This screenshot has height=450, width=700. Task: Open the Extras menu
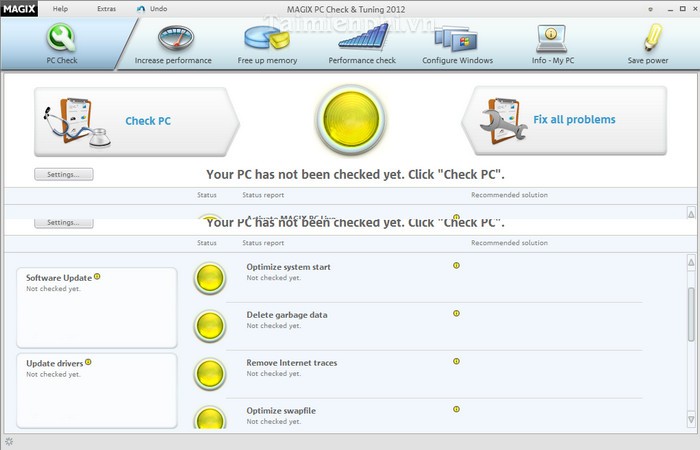[x=106, y=8]
